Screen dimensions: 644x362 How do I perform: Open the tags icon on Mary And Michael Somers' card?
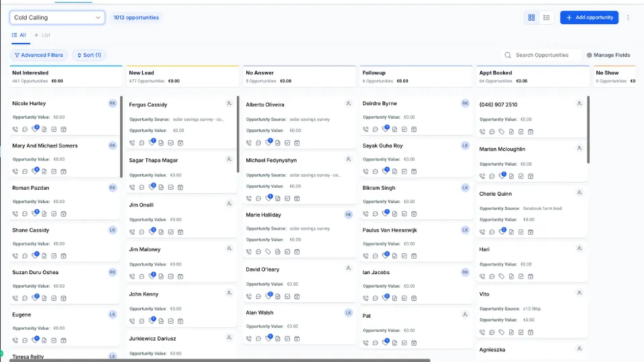[x=35, y=171]
